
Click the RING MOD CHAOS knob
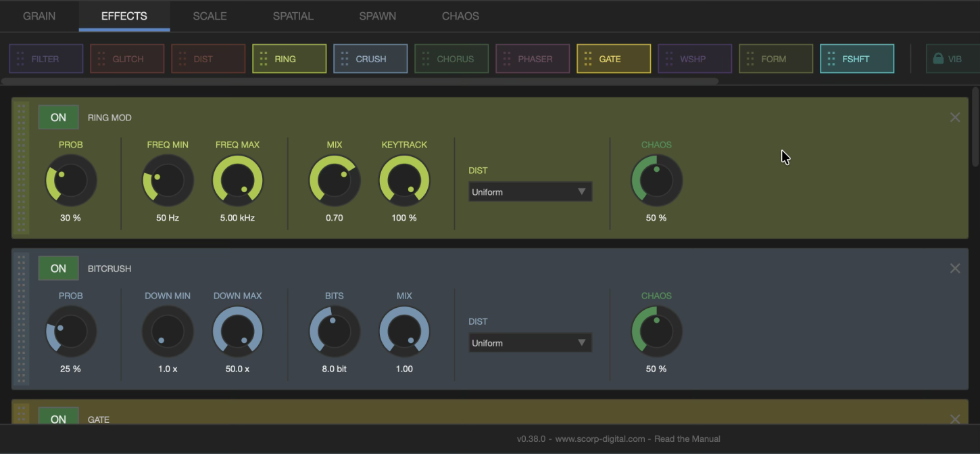656,181
